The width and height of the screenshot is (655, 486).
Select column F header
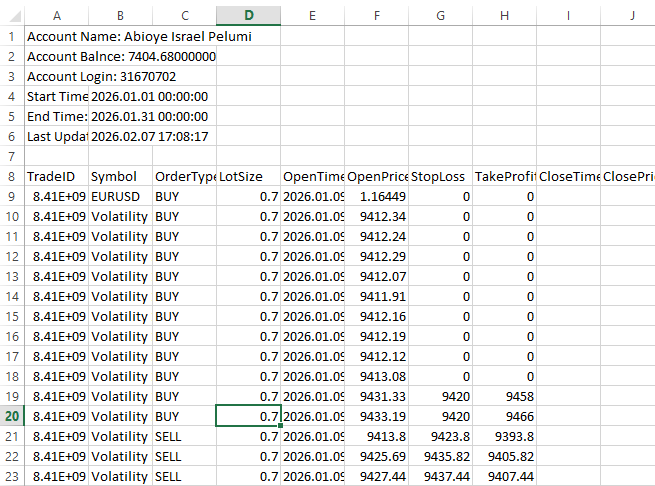click(376, 16)
